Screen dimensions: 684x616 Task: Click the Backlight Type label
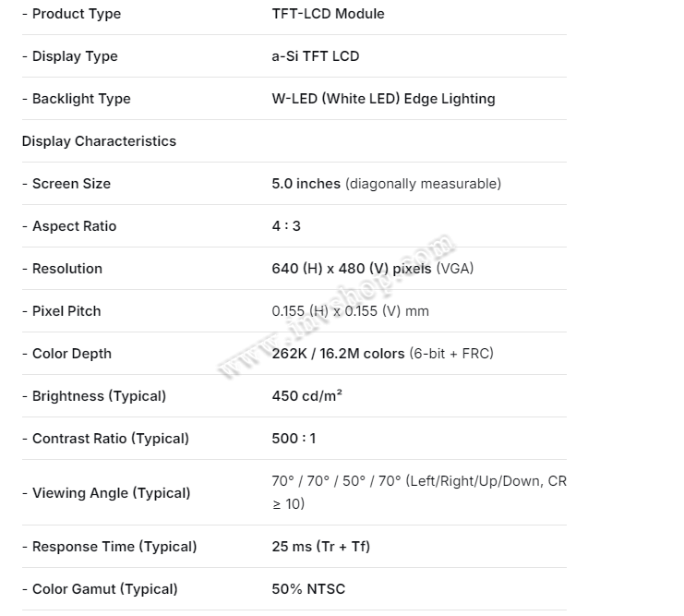click(x=81, y=99)
